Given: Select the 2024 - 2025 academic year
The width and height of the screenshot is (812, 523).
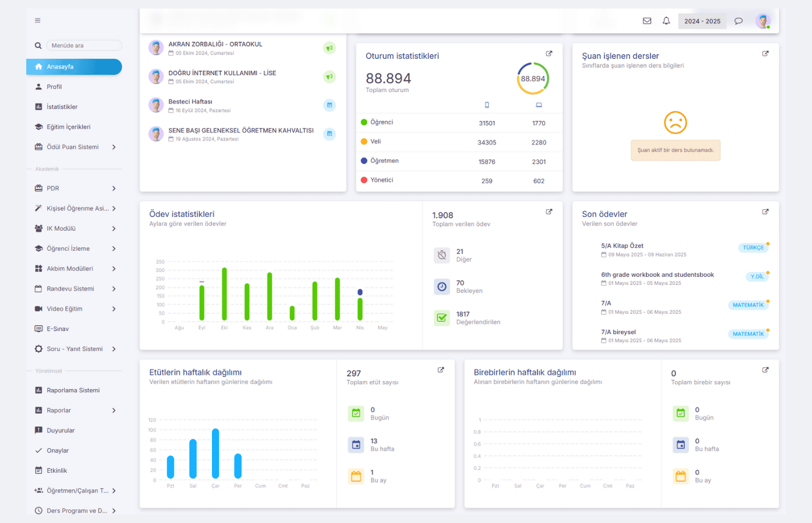Looking at the screenshot, I should coord(702,21).
